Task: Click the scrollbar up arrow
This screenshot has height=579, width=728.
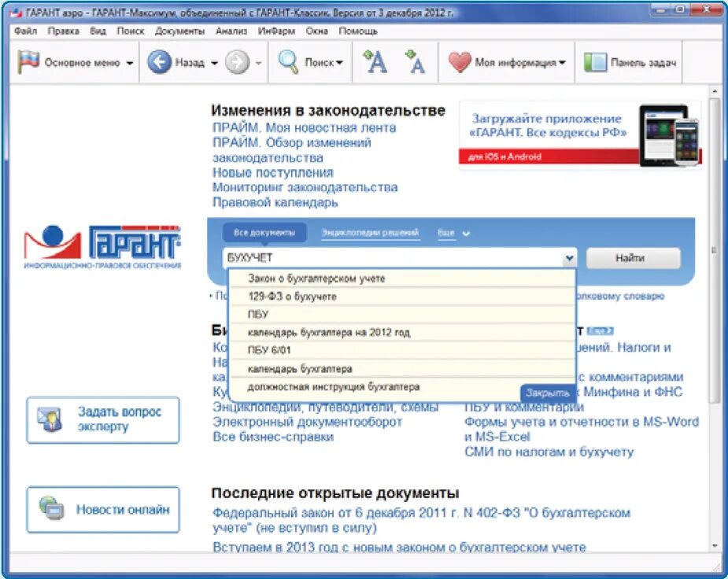Action: click(714, 92)
